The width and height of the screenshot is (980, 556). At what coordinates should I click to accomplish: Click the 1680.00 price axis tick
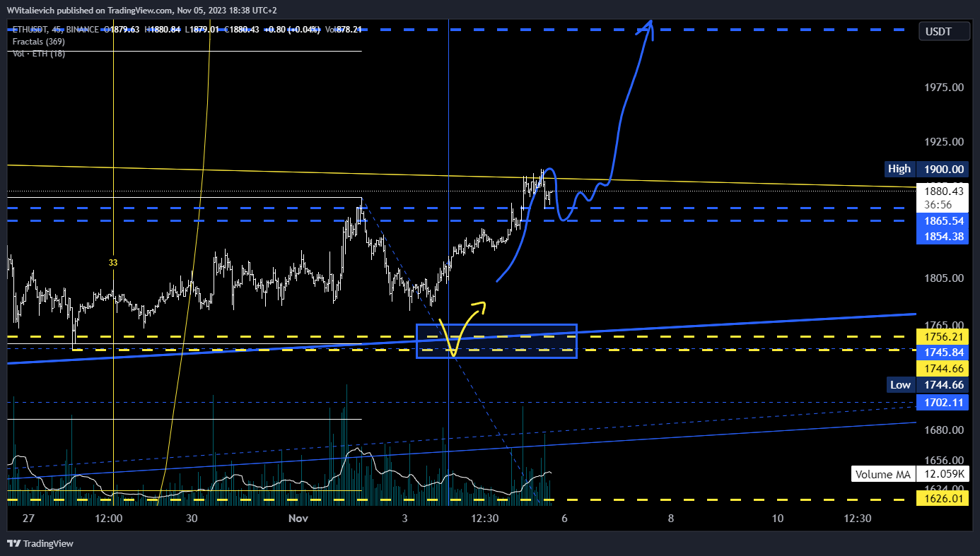[x=943, y=430]
